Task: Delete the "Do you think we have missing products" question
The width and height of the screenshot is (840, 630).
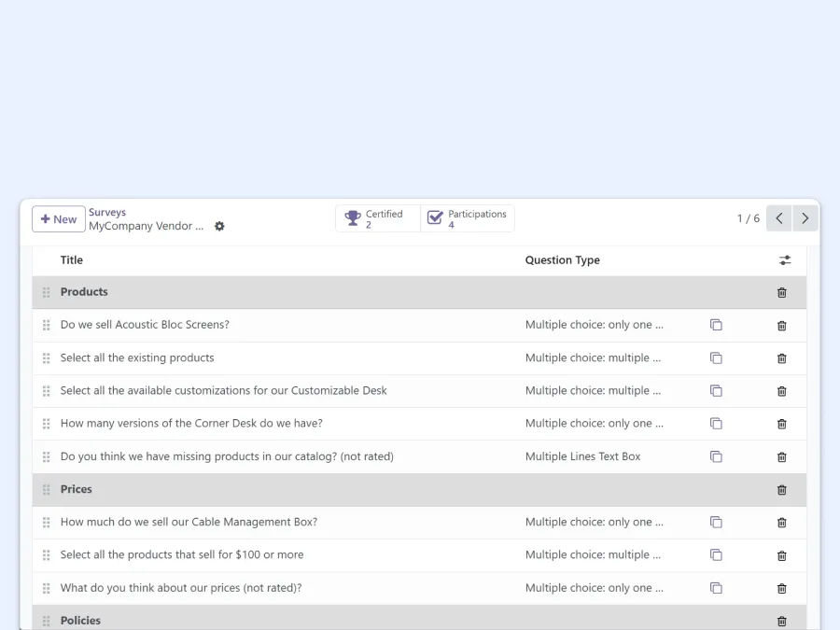Action: [x=781, y=456]
